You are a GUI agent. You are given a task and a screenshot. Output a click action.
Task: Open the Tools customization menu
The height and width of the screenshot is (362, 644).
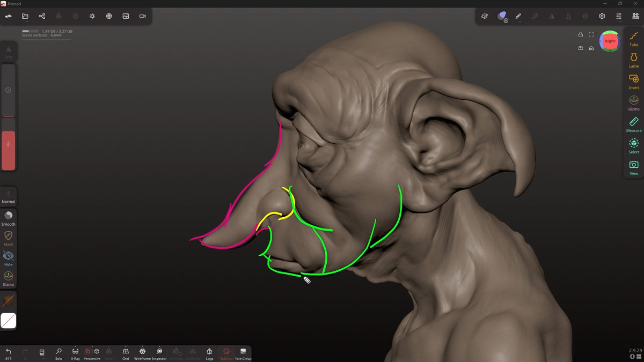[x=635, y=16]
